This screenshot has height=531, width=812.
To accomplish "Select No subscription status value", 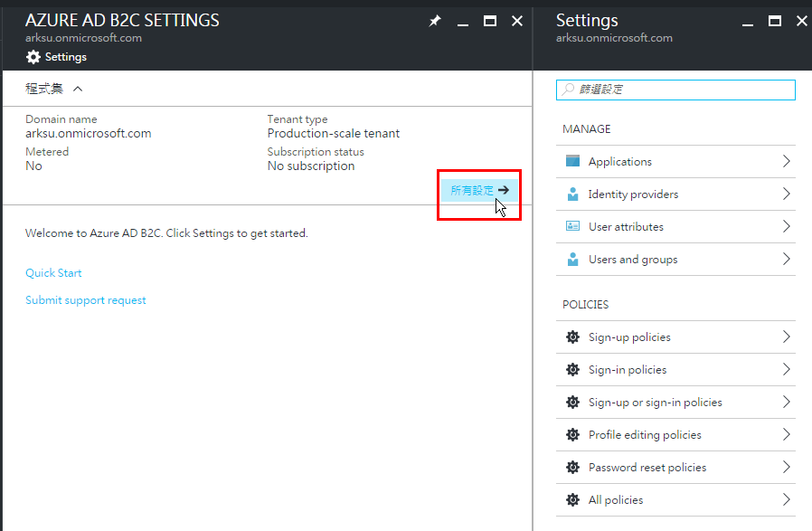I will click(x=311, y=166).
